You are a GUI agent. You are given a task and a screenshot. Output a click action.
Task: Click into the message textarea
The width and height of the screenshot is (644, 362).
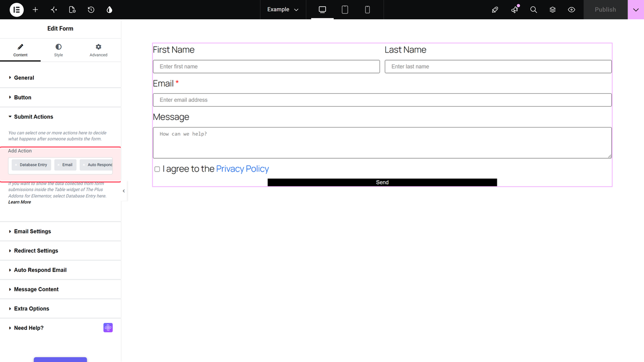(382, 143)
